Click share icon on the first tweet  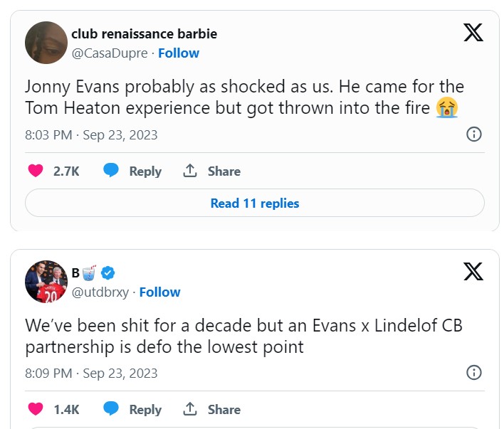click(x=190, y=171)
